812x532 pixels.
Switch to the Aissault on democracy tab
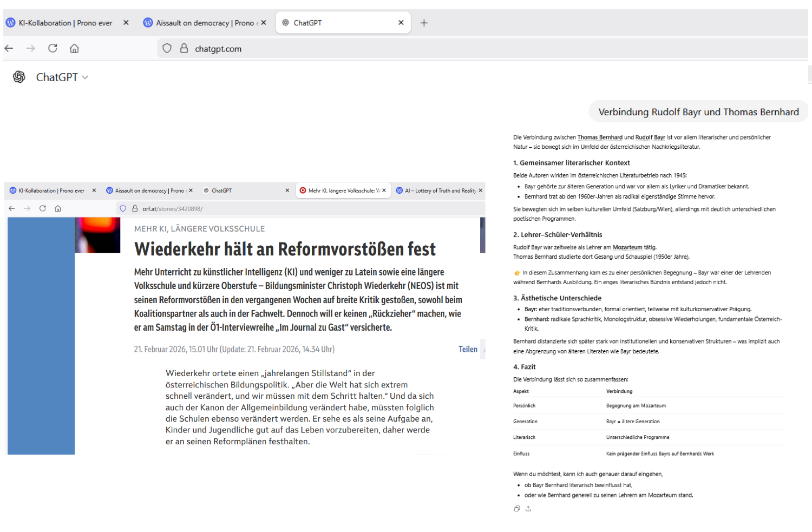click(x=200, y=23)
